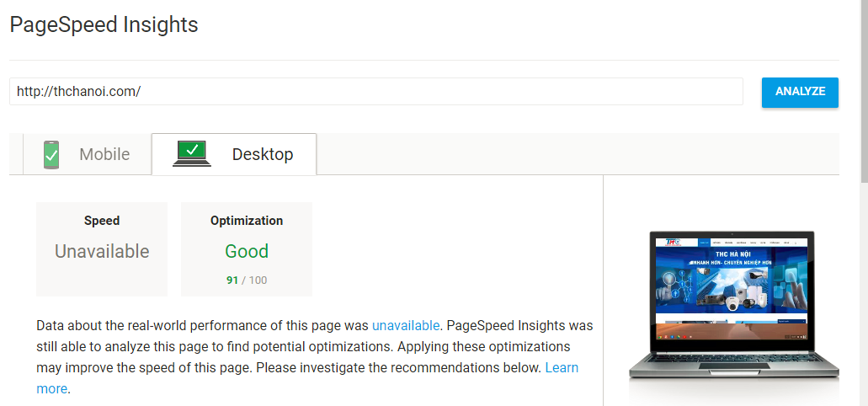The height and width of the screenshot is (406, 868).
Task: Click the green "Good" optimization rating
Action: 247,252
